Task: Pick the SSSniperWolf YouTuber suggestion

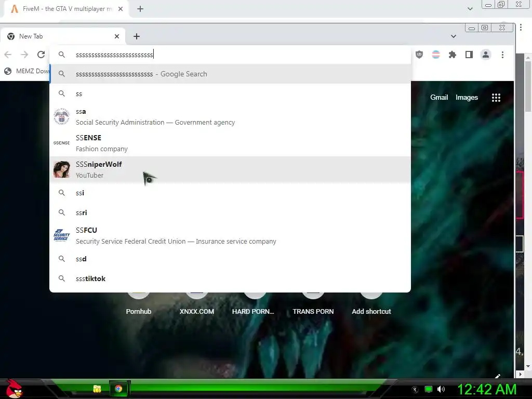Action: 230,170
